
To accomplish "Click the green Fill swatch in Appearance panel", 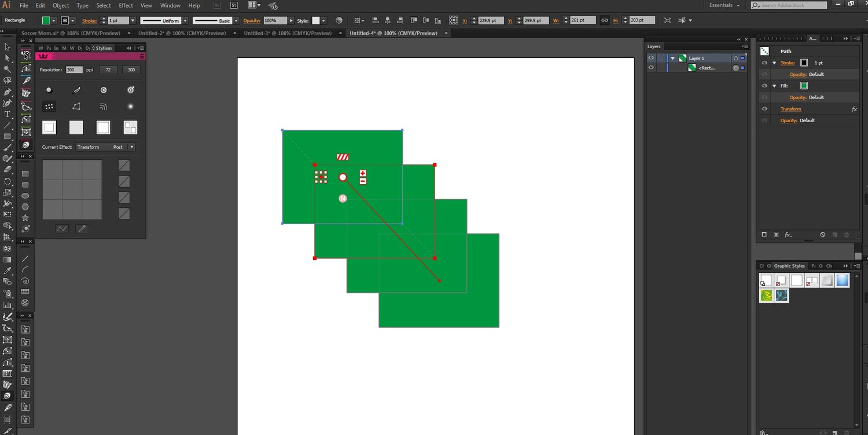I will click(x=804, y=86).
